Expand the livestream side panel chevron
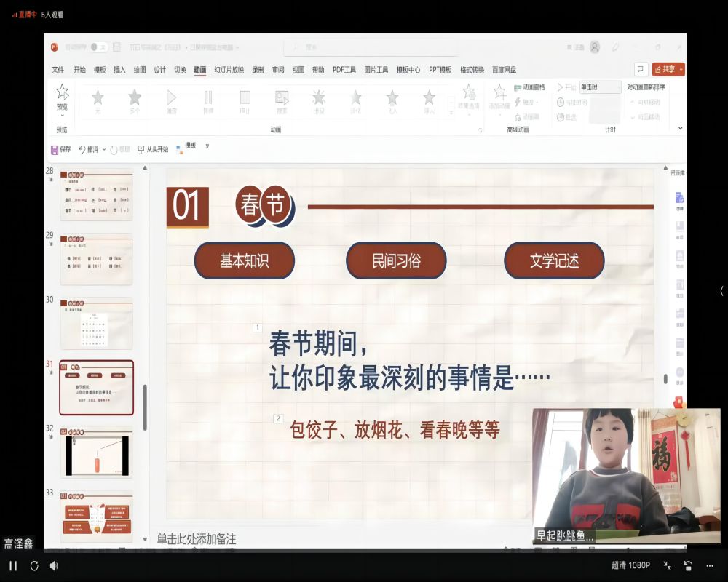Screen dimensions: 728x582 [722, 291]
